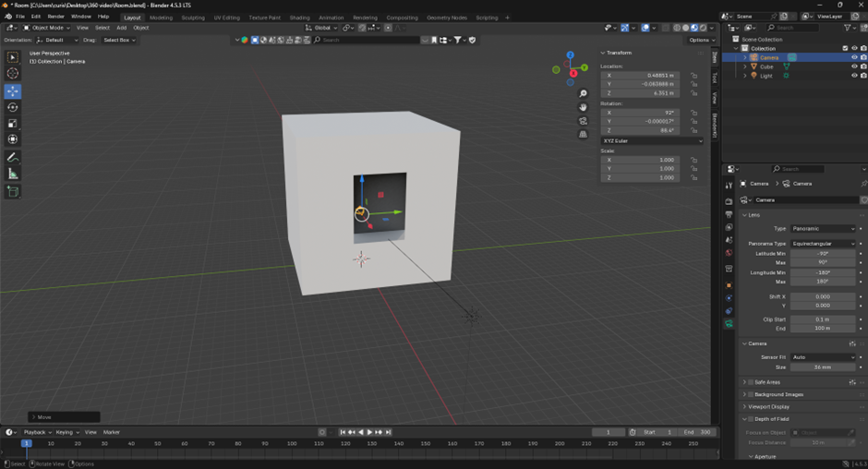Lock the Location X value
The image size is (868, 469).
tap(693, 75)
